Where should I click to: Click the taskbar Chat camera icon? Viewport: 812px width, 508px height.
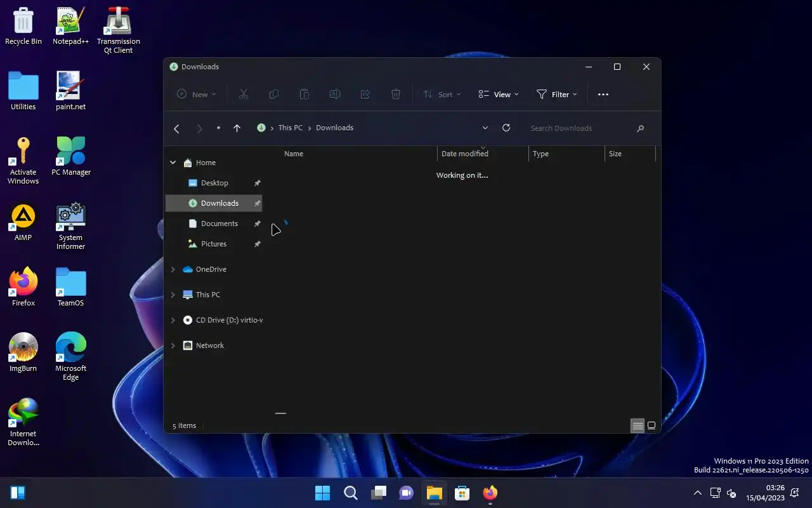click(x=407, y=493)
